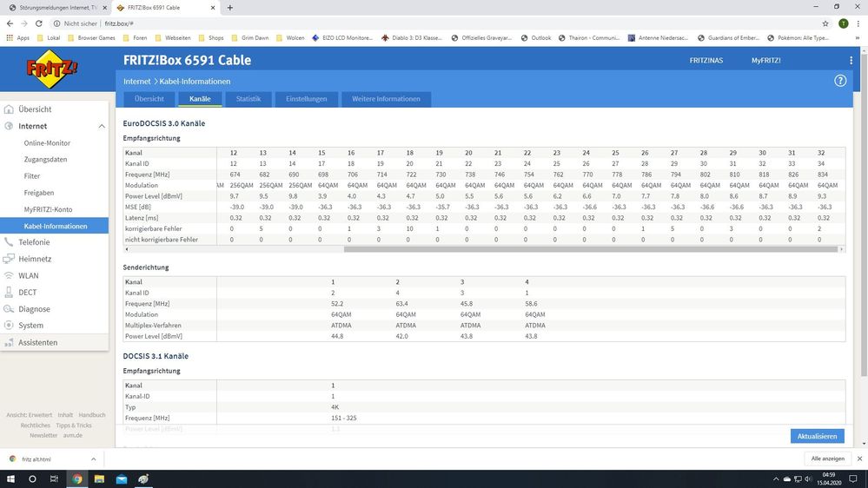Open Windows Start menu

pyautogui.click(x=10, y=479)
